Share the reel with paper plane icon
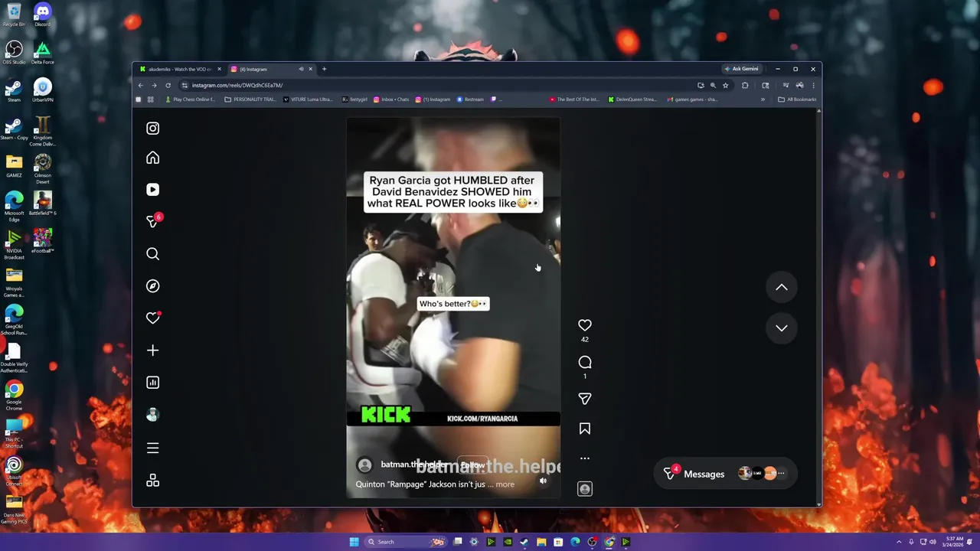Image resolution: width=980 pixels, height=551 pixels. [x=585, y=399]
